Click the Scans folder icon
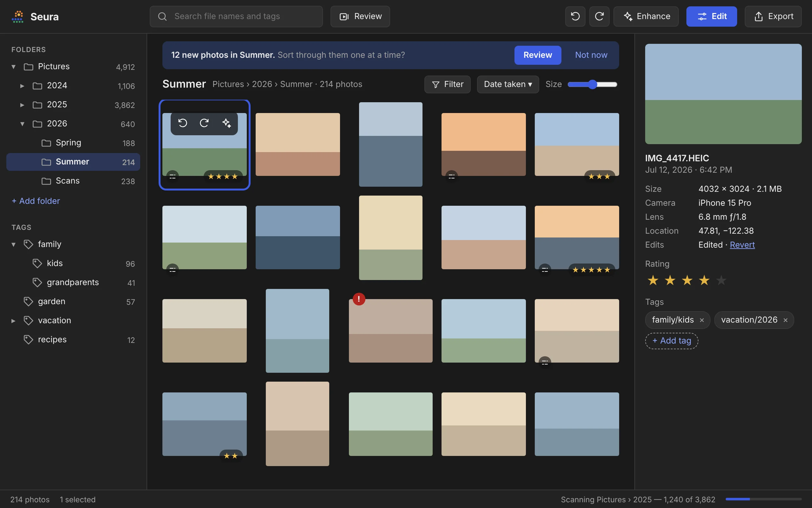Image resolution: width=812 pixels, height=508 pixels. tap(46, 181)
